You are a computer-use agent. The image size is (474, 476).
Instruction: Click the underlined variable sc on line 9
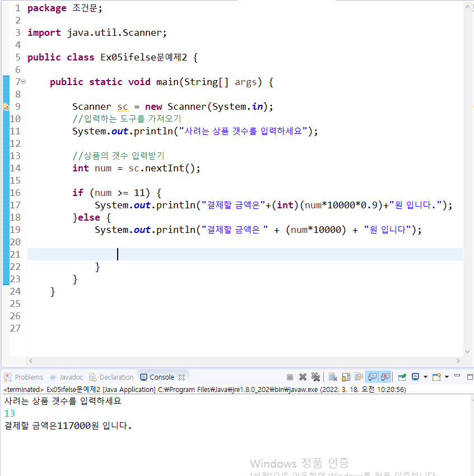(x=123, y=107)
